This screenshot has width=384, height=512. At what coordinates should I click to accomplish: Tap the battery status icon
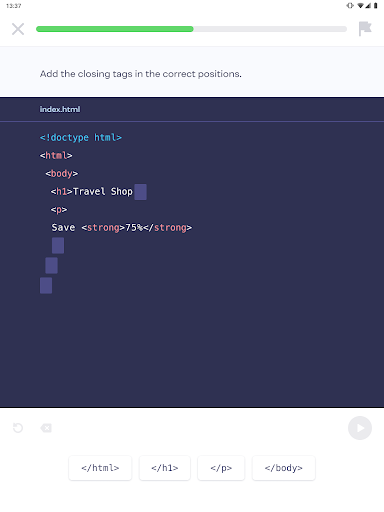point(375,6)
